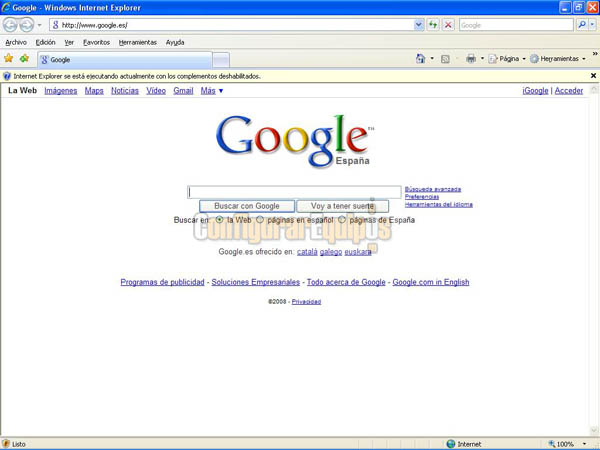Click the 100% zoom level control
The width and height of the screenshot is (600, 450).
point(561,444)
